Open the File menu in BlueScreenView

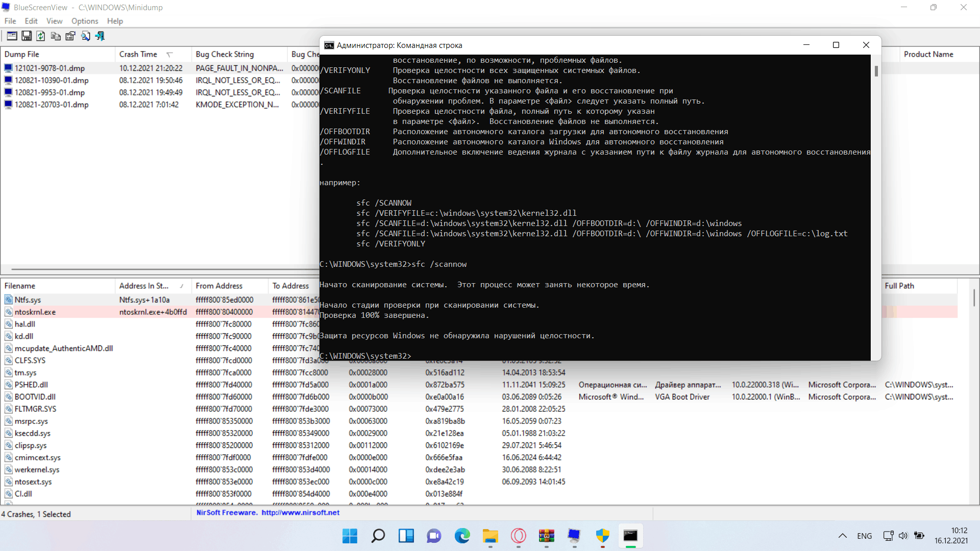[10, 21]
